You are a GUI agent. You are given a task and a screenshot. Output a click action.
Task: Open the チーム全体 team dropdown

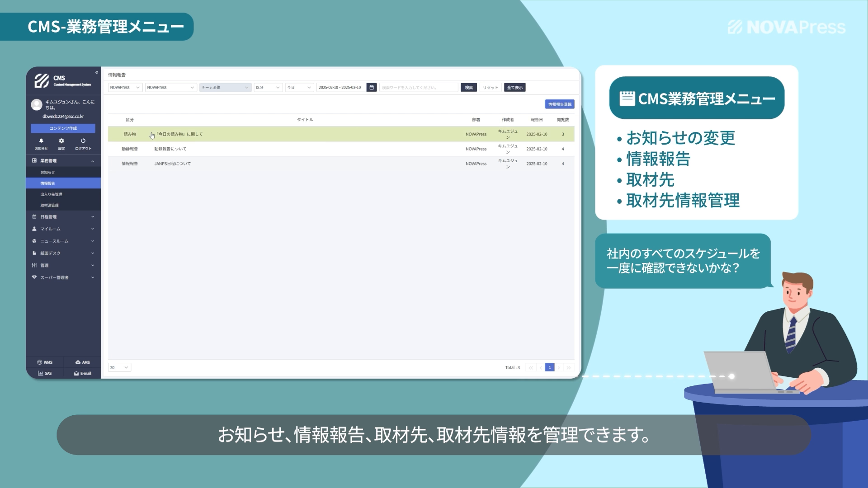(225, 87)
